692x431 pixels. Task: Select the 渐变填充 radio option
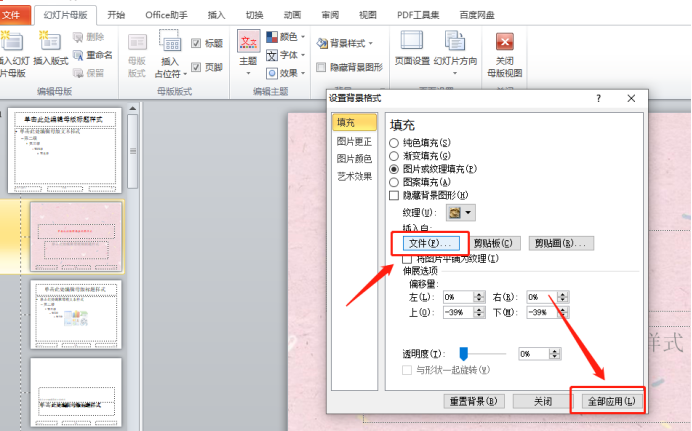click(394, 156)
